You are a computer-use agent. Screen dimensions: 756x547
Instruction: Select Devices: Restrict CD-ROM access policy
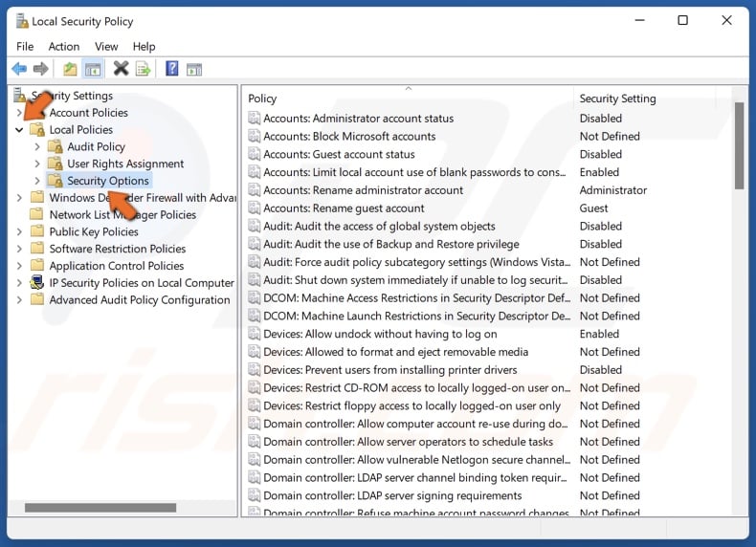click(416, 387)
